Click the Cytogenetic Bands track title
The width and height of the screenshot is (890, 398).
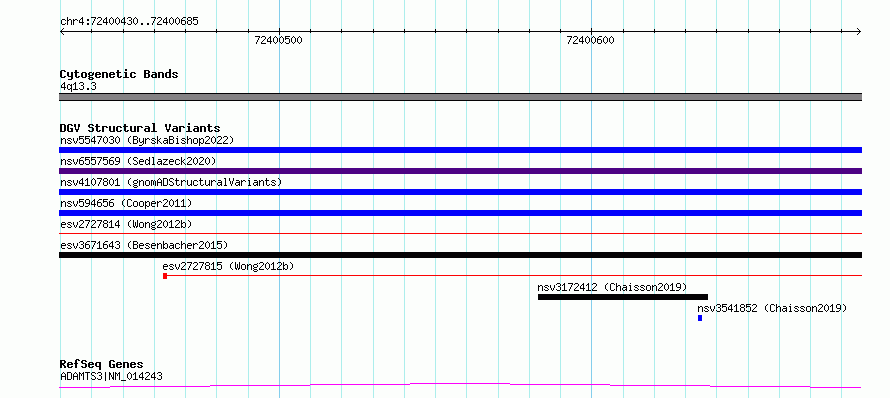pyautogui.click(x=119, y=74)
